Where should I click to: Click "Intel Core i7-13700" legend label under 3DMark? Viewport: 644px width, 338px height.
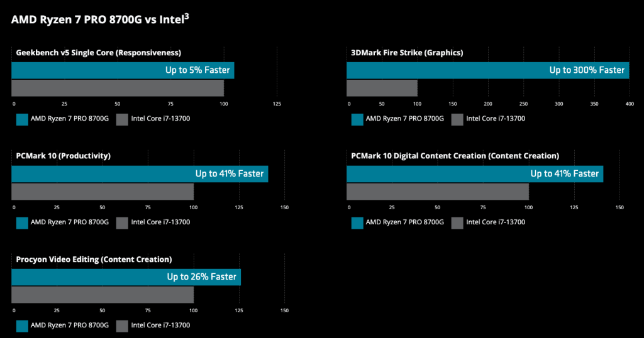[x=496, y=119]
